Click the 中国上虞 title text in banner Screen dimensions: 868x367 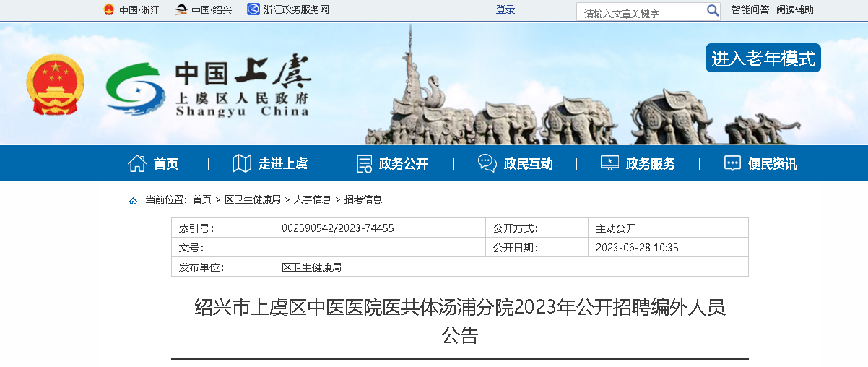pyautogui.click(x=243, y=73)
